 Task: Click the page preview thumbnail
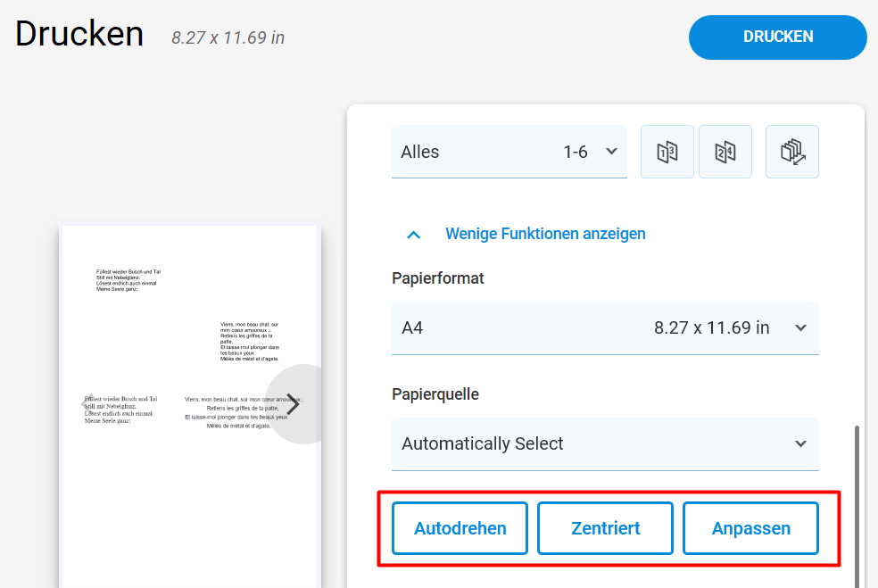(x=190, y=406)
